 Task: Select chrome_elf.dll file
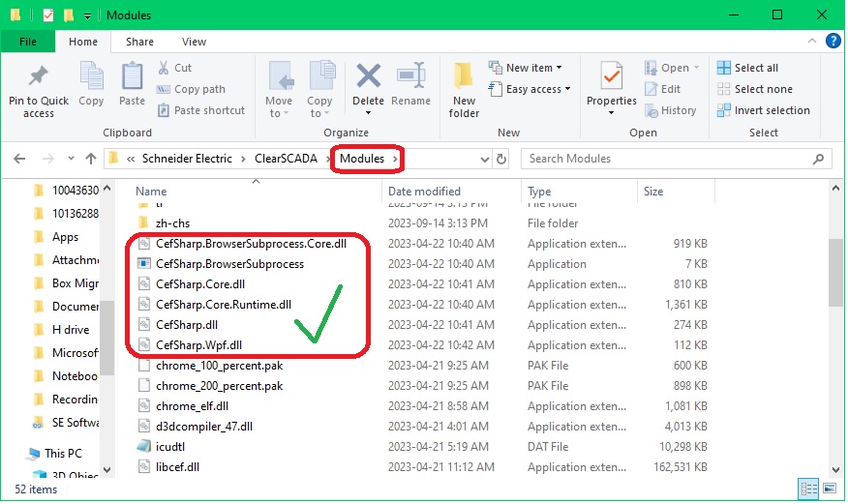tap(192, 406)
